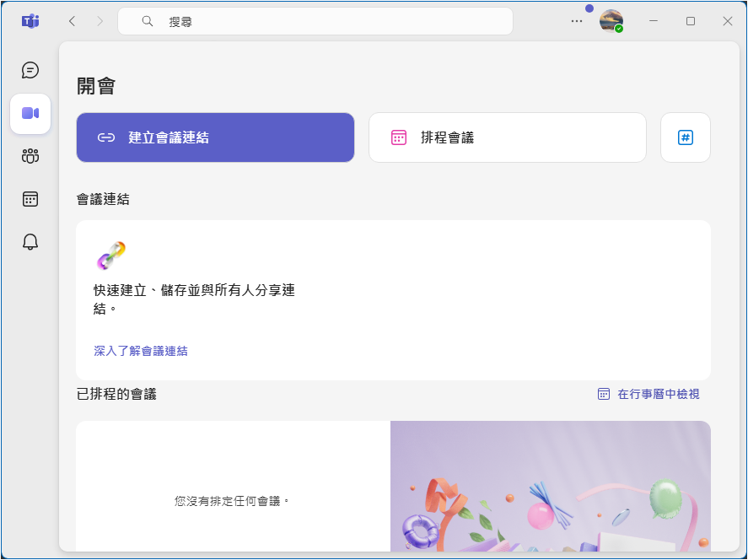Open the 深入了解會議連結 link

pyautogui.click(x=141, y=351)
